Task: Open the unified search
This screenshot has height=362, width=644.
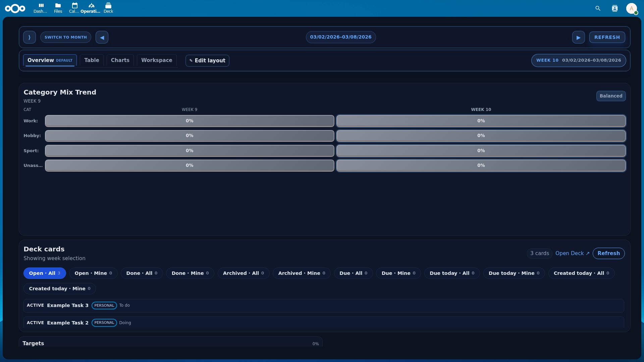Action: tap(598, 8)
